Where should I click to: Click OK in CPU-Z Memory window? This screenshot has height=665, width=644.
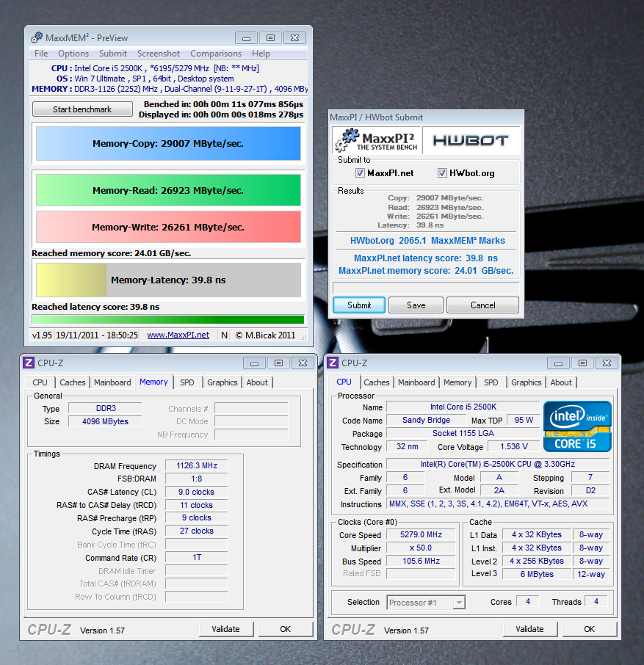click(285, 629)
